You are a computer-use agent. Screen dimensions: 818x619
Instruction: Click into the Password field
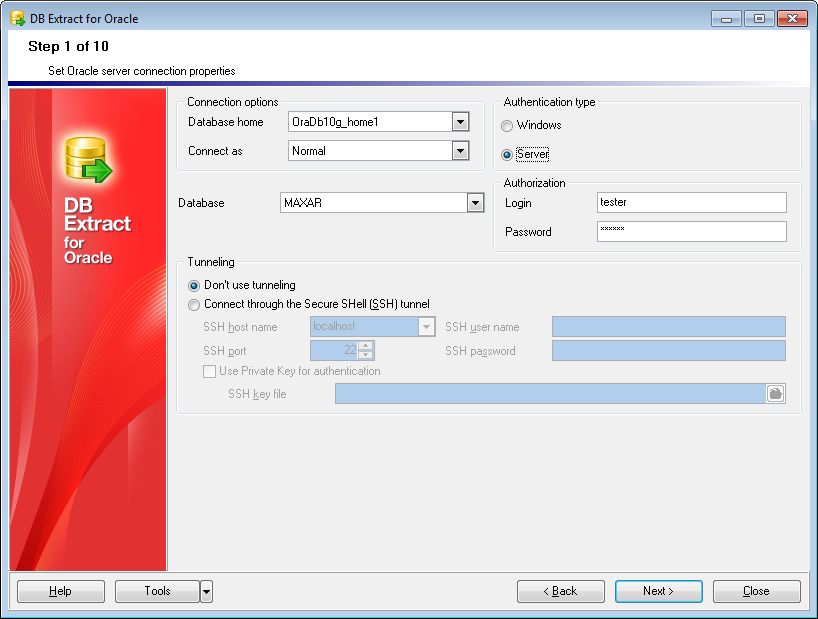point(692,232)
